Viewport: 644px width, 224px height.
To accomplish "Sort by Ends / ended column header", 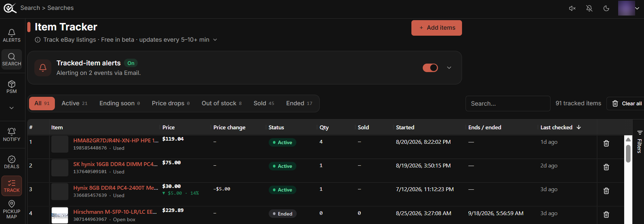I will [x=485, y=128].
